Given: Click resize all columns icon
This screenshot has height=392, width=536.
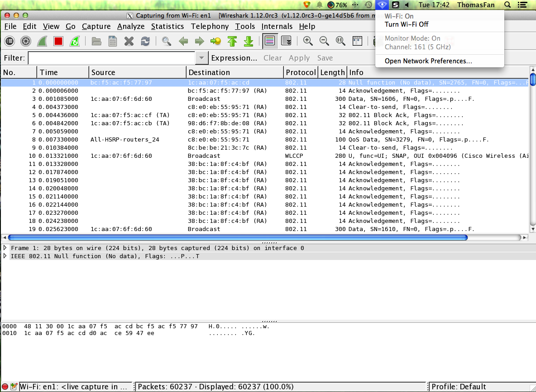Looking at the screenshot, I should point(357,41).
